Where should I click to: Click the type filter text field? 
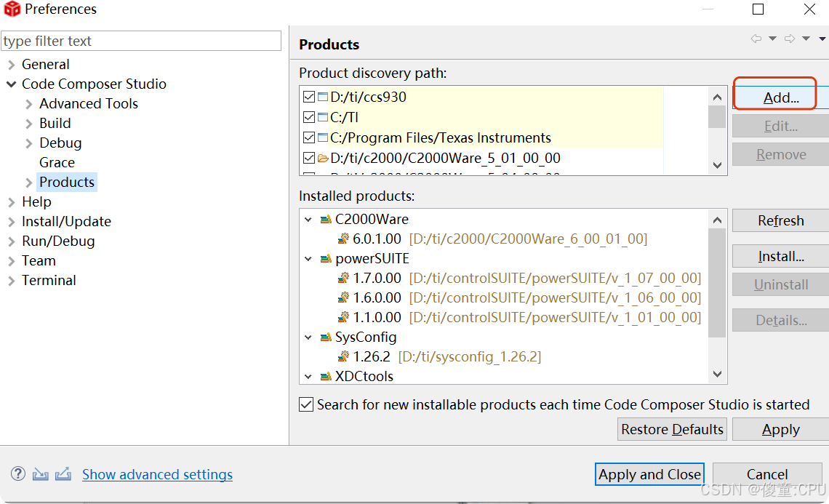(141, 41)
